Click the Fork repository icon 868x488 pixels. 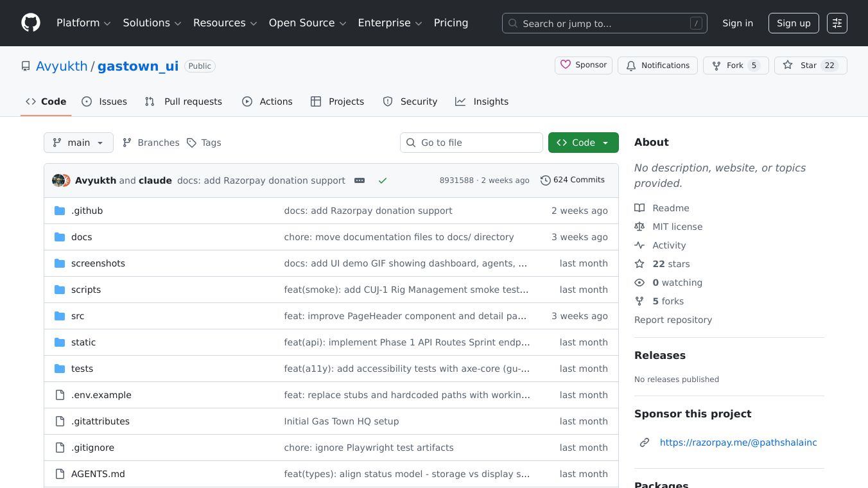(x=716, y=65)
